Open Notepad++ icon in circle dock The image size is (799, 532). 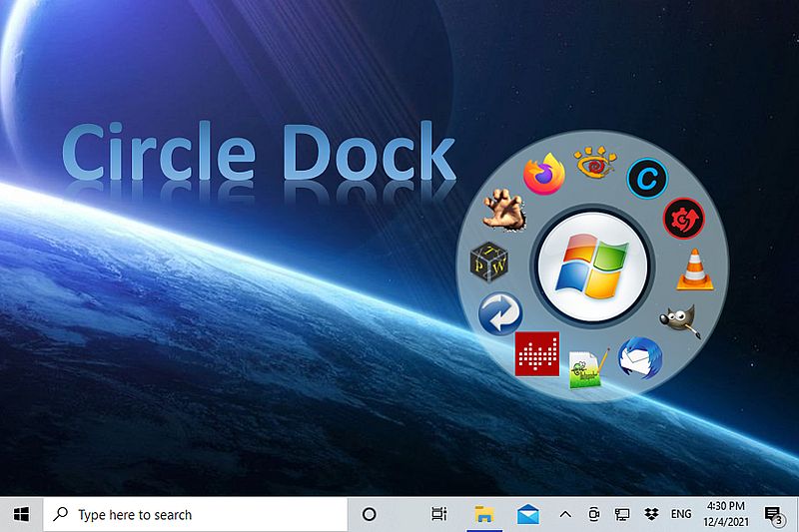tap(588, 368)
